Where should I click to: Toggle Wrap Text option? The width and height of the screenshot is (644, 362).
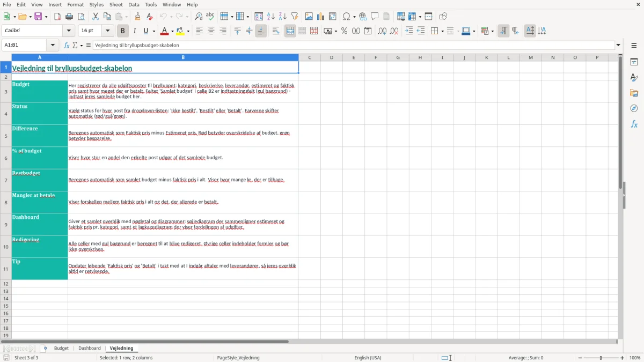[276, 31]
